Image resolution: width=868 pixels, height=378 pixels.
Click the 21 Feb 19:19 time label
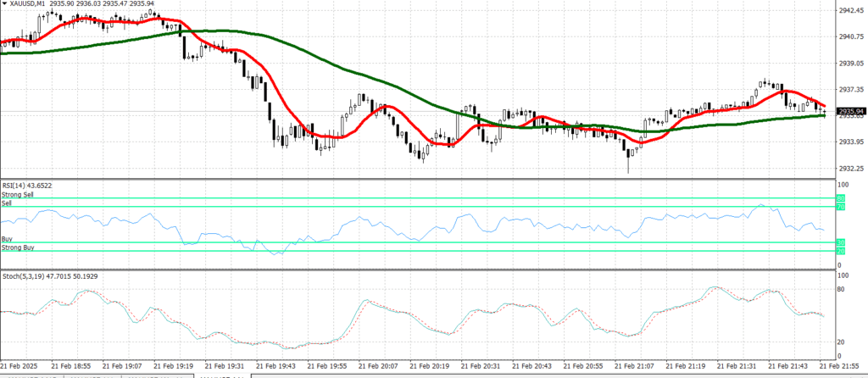coord(171,366)
